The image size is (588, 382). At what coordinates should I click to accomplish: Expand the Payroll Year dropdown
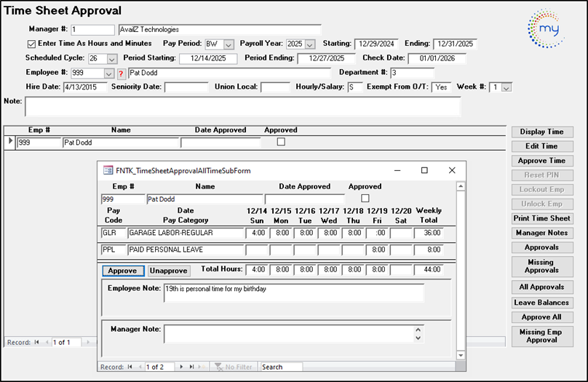(x=309, y=44)
